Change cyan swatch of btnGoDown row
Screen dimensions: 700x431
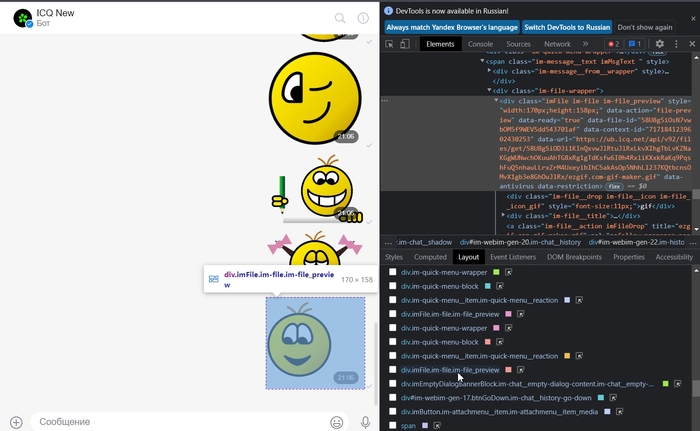601,398
